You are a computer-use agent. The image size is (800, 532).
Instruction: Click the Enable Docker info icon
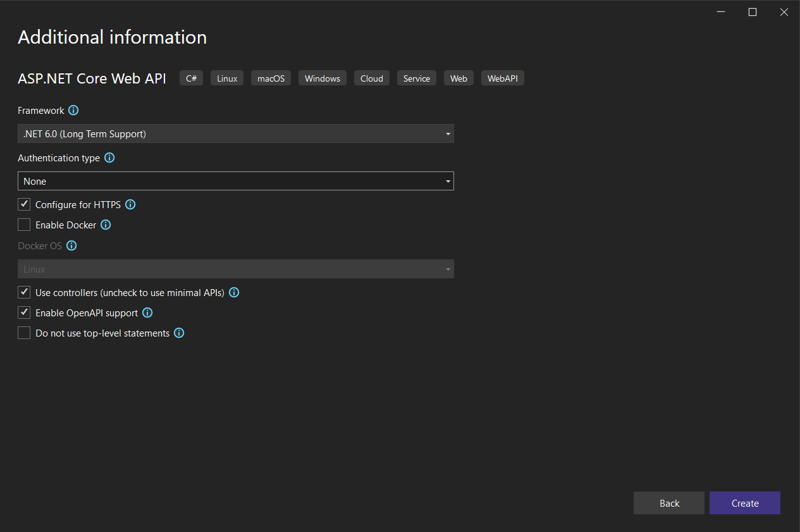[x=106, y=225]
